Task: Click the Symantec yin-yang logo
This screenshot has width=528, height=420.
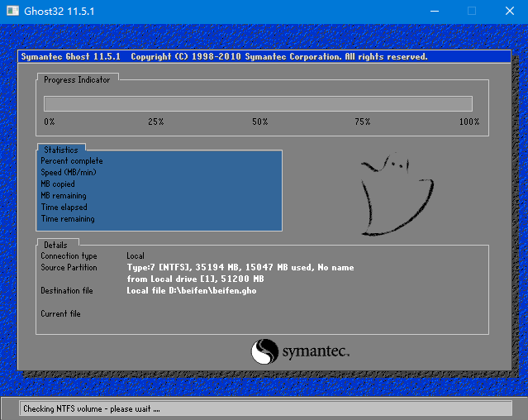Action: 264,351
